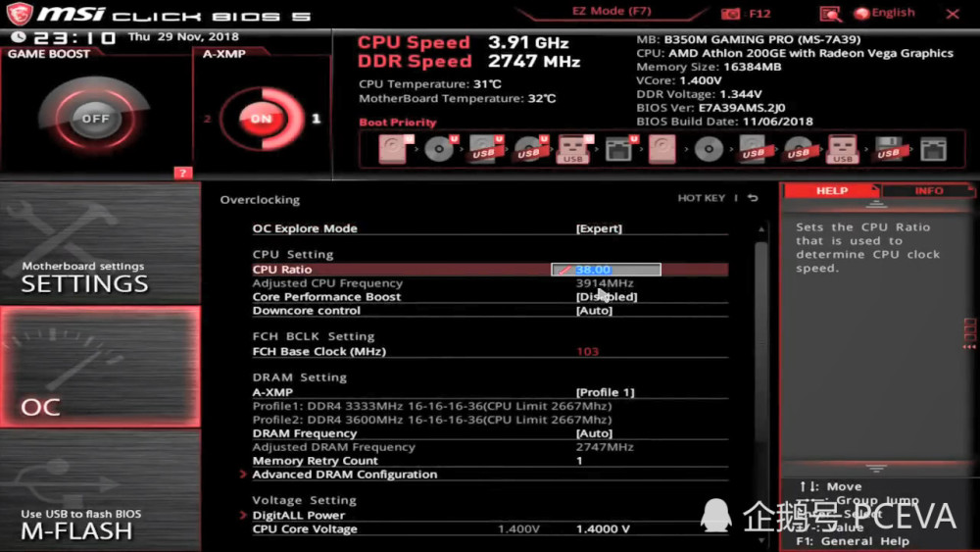The image size is (980, 552).
Task: Change Core Performance Boost [Disabled] setting
Action: [490, 296]
